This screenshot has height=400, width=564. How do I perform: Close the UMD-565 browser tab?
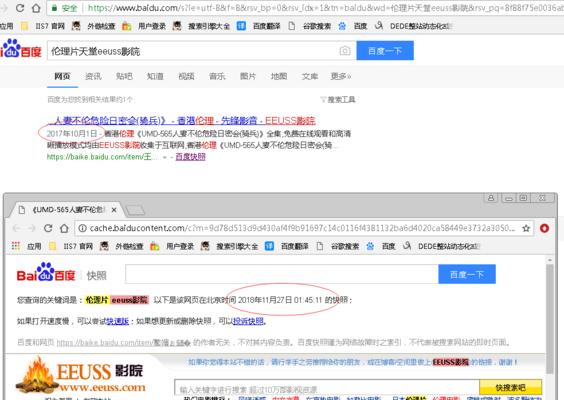coord(114,210)
